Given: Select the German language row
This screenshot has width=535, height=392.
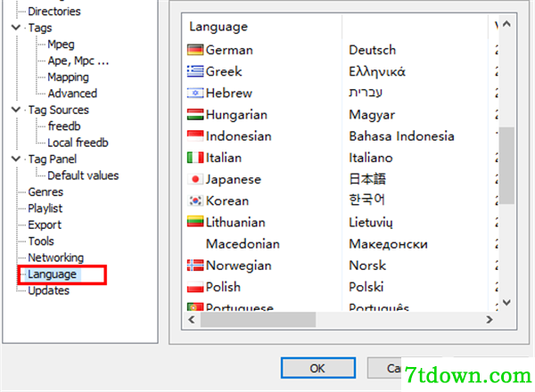Looking at the screenshot, I should 342,50.
